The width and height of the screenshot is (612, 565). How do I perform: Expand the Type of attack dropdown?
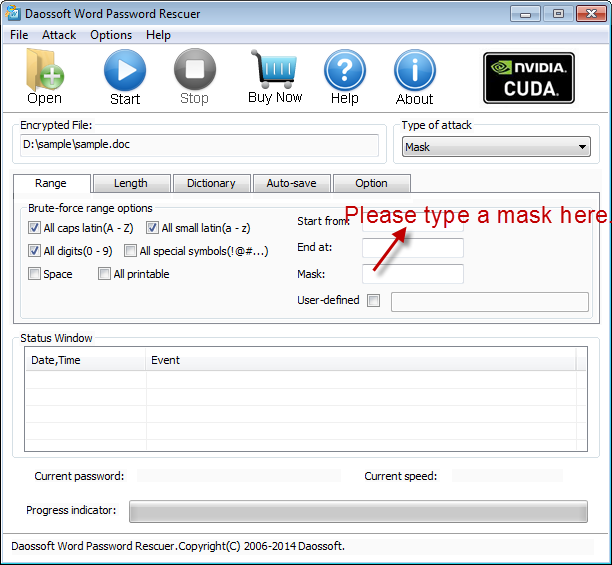[x=496, y=147]
